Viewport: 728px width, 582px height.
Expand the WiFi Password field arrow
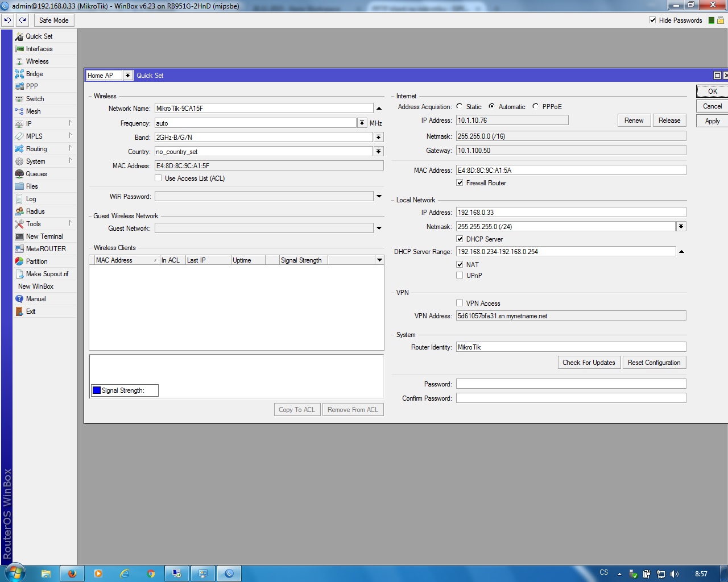[379, 196]
